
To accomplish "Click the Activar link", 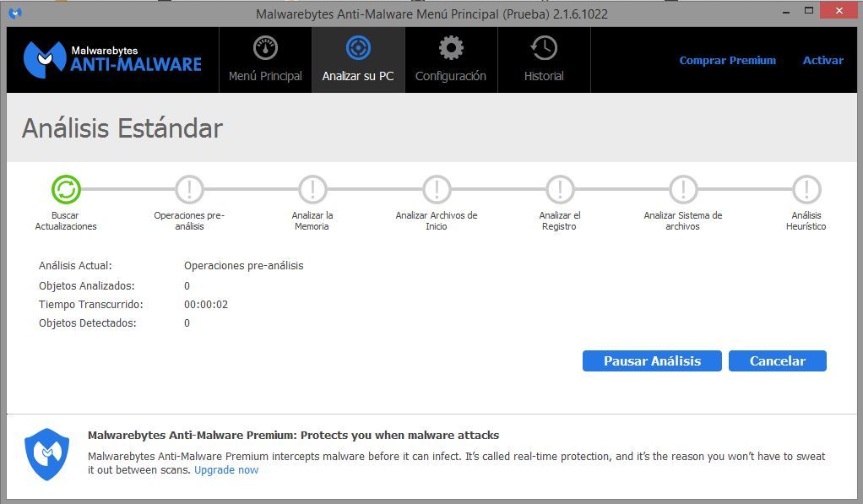I will click(822, 61).
